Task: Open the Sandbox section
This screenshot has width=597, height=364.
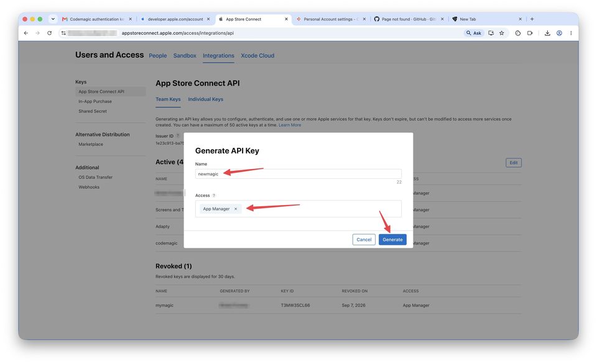Action: pos(185,55)
